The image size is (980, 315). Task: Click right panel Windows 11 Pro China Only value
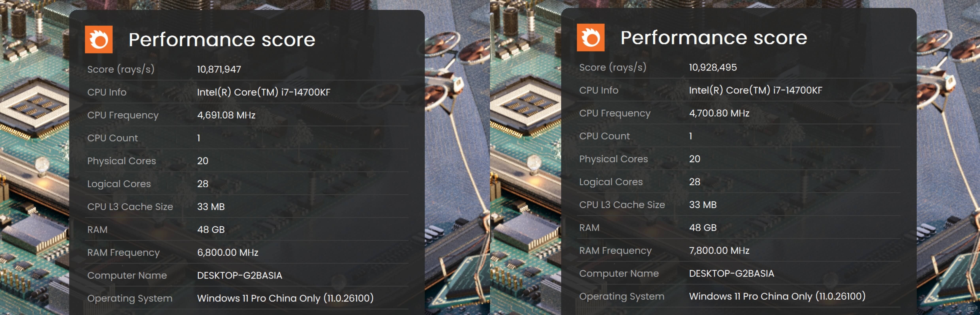(x=777, y=296)
